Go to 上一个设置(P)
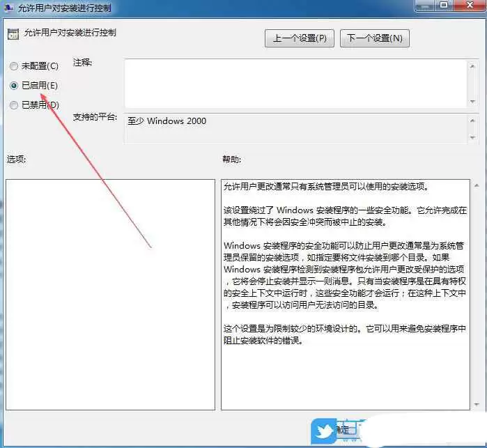The width and height of the screenshot is (487, 448). pyautogui.click(x=300, y=38)
